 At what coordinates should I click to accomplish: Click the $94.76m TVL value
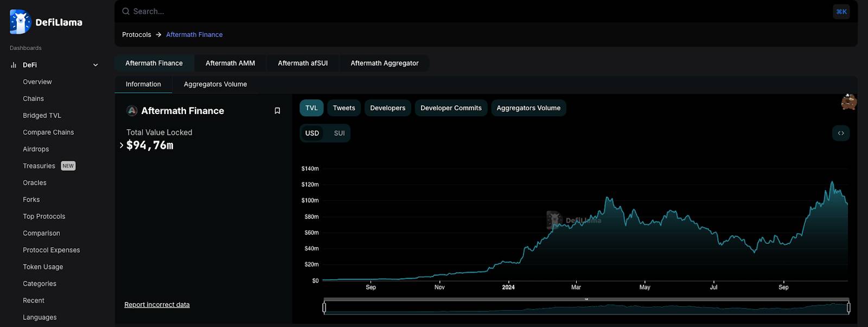150,146
